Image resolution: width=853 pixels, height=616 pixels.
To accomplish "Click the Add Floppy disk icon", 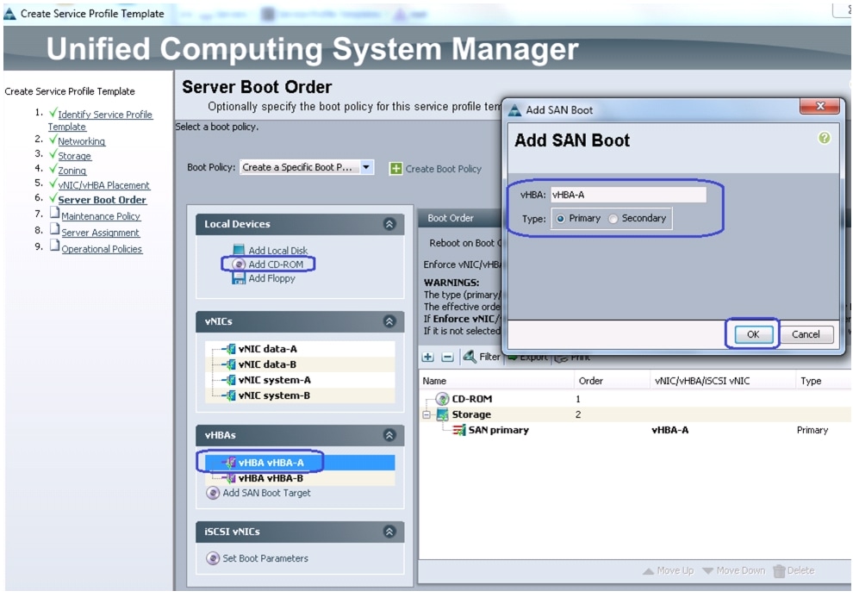I will tap(239, 278).
